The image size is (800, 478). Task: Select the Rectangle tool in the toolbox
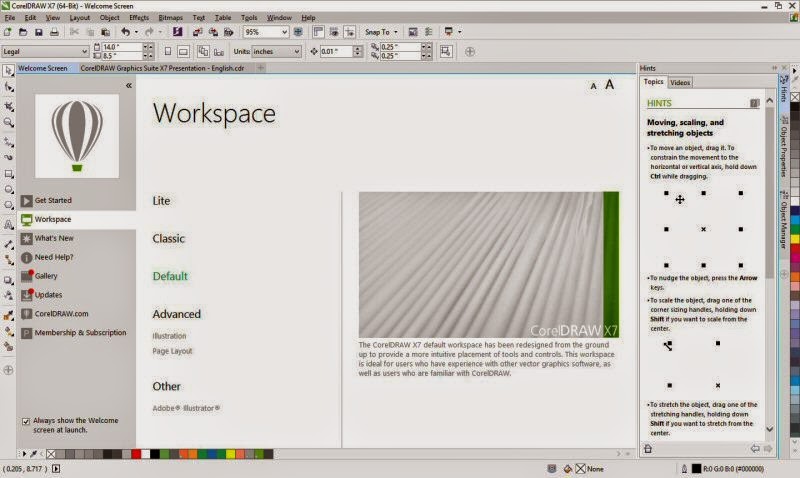click(x=8, y=174)
